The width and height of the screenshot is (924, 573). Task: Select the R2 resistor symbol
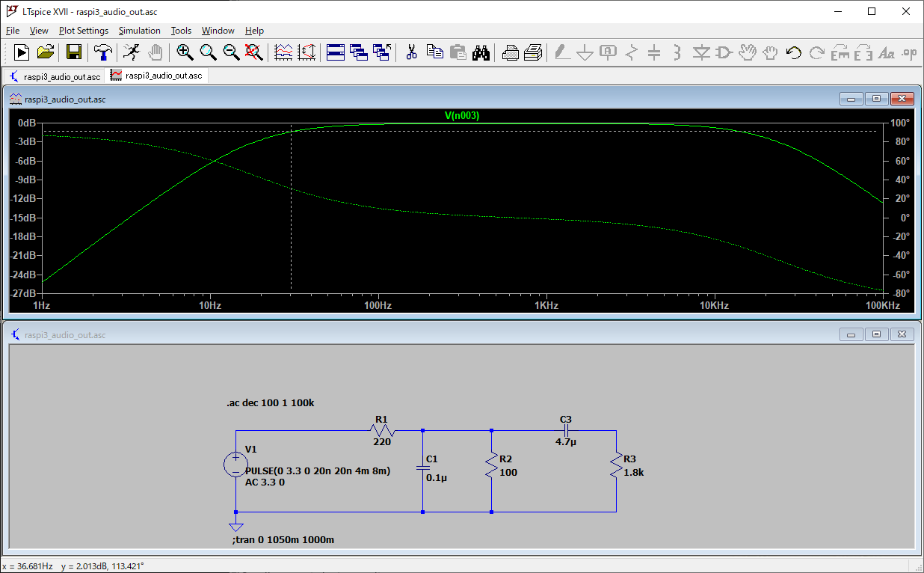(491, 465)
